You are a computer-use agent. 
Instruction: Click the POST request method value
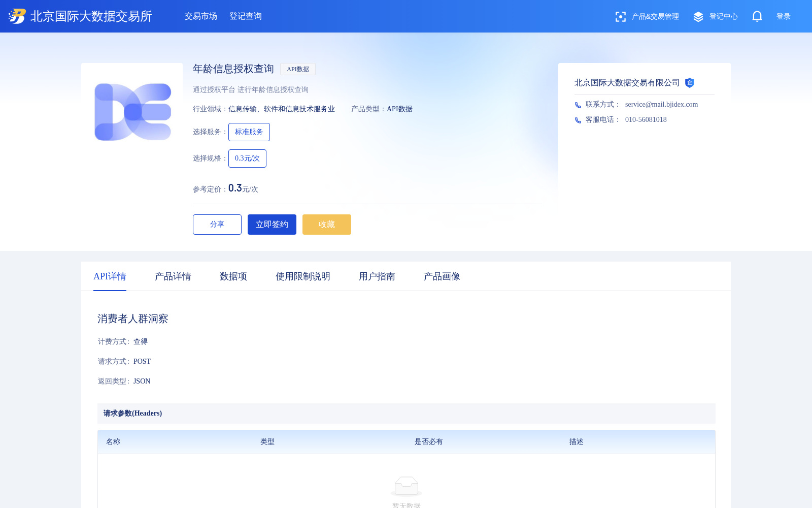[142, 362]
